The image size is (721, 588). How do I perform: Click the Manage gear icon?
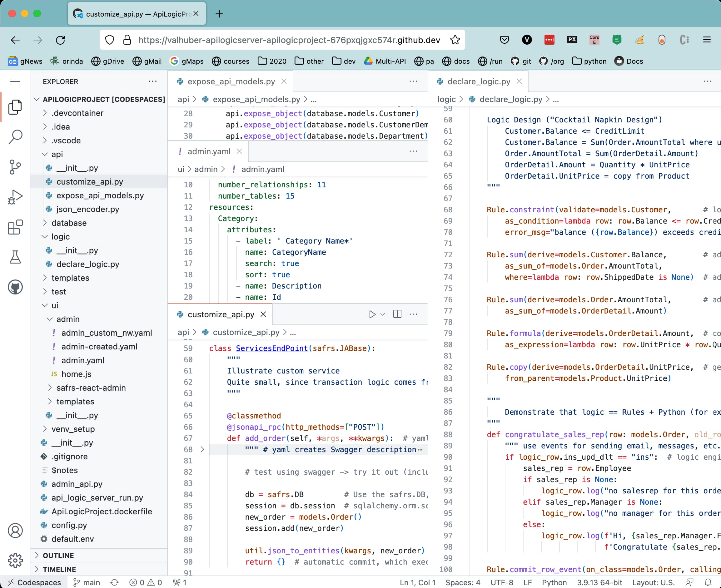point(15,561)
